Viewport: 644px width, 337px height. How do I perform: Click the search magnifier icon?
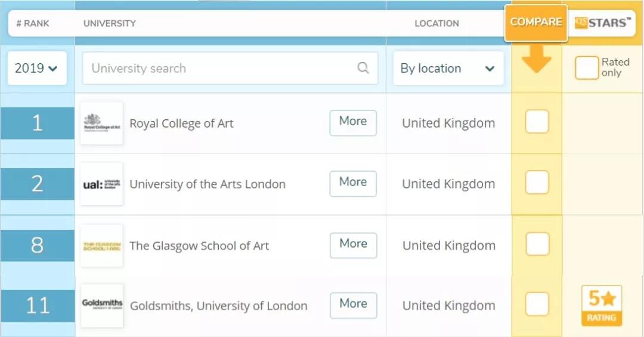[x=363, y=68]
